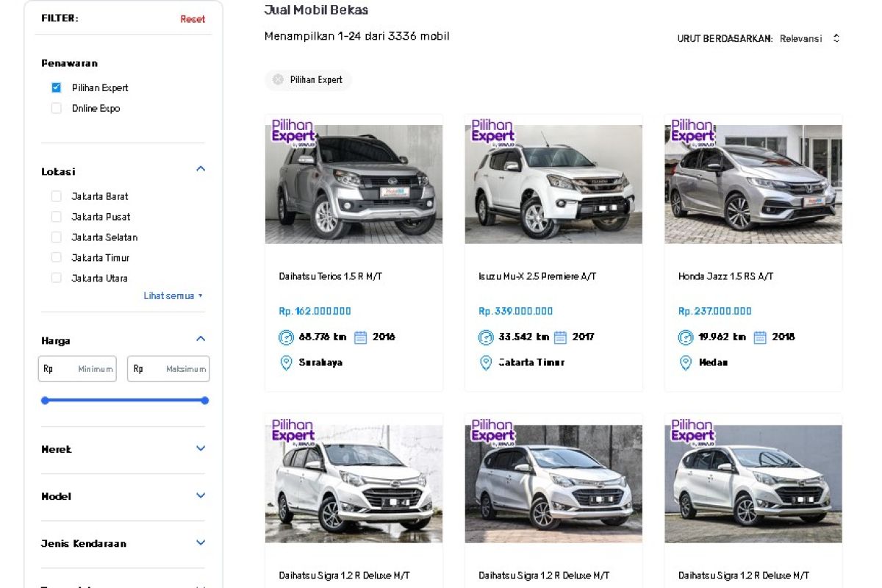Viewport: 882px width, 588px height.
Task: Expand the Model filter section
Action: 201,495
